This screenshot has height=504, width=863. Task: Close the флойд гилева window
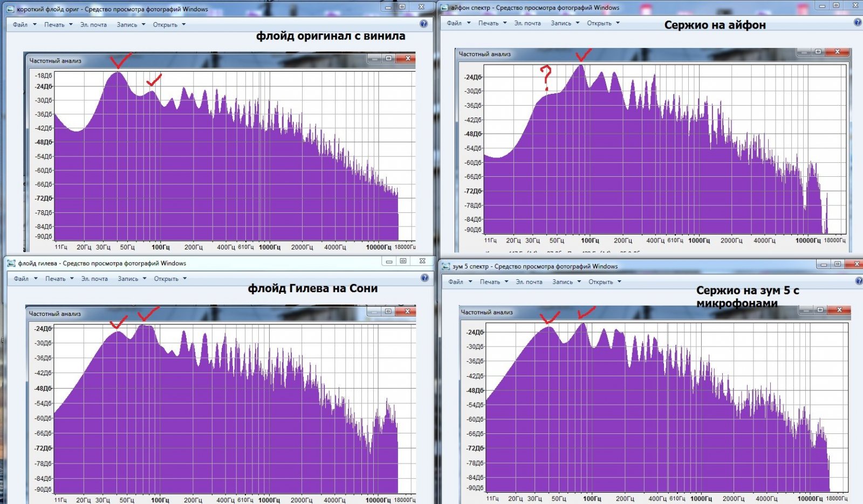click(423, 261)
